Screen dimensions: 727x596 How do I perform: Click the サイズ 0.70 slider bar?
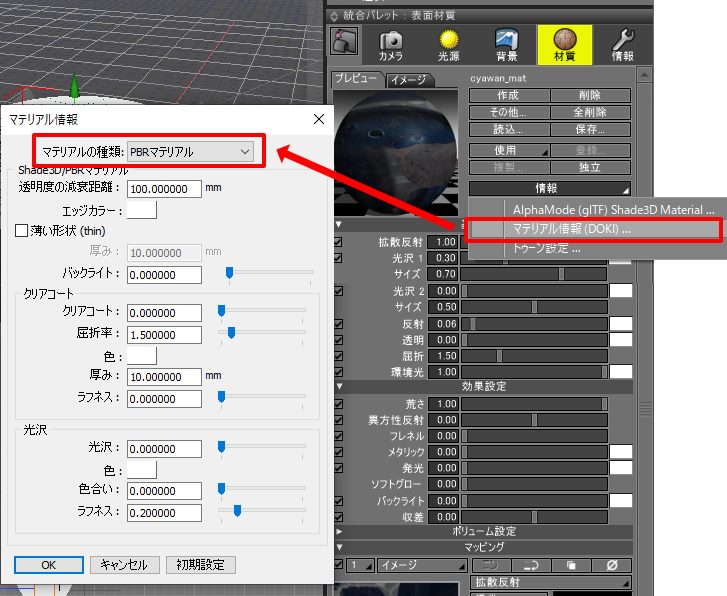[534, 274]
